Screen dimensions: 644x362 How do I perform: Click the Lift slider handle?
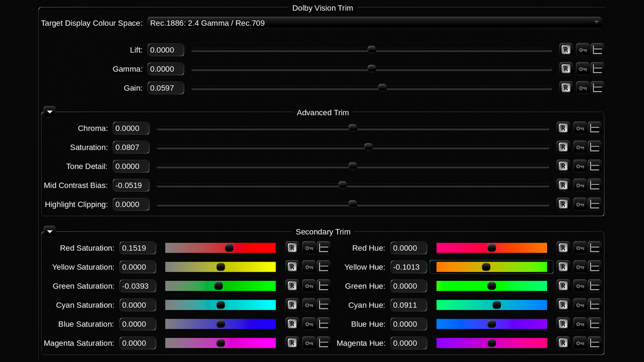pos(372,50)
